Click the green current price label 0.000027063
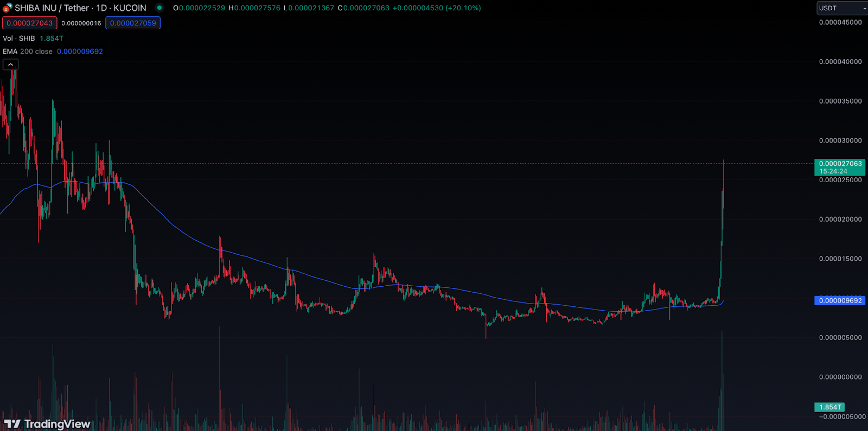The image size is (868, 431). [x=840, y=167]
